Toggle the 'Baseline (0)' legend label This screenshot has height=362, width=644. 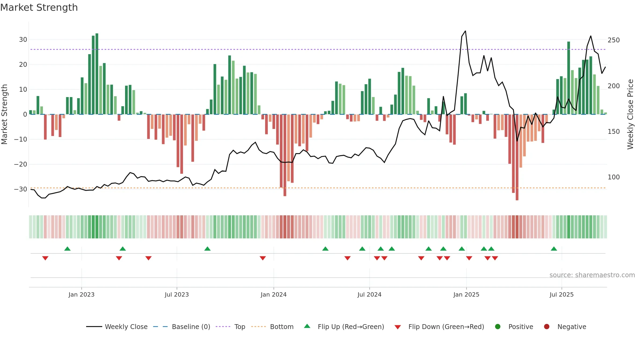point(191,327)
